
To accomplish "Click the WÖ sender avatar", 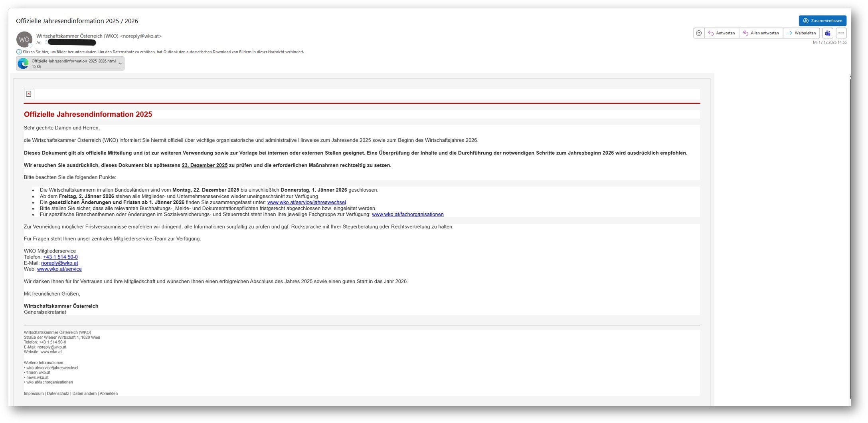I will tap(24, 40).
